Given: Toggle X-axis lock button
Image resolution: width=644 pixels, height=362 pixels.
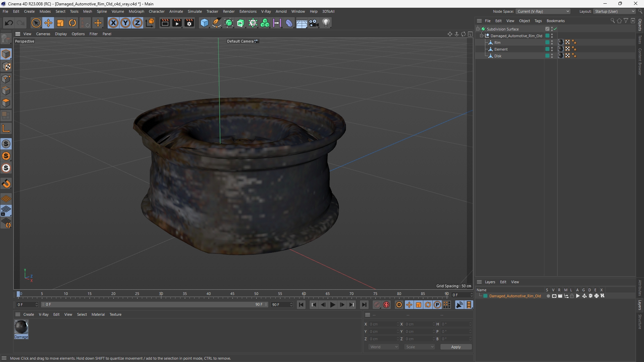Looking at the screenshot, I should [x=113, y=23].
